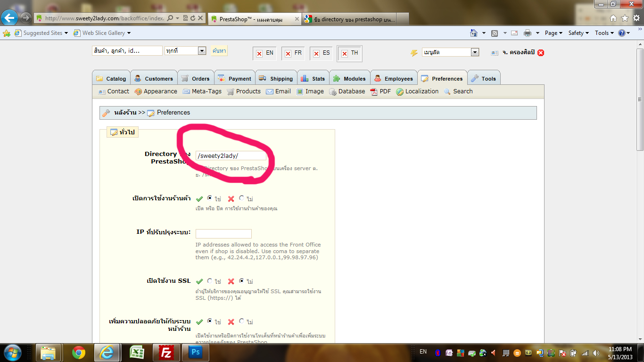Click the maintenance IP input field
This screenshot has width=644, height=362.
pyautogui.click(x=223, y=234)
